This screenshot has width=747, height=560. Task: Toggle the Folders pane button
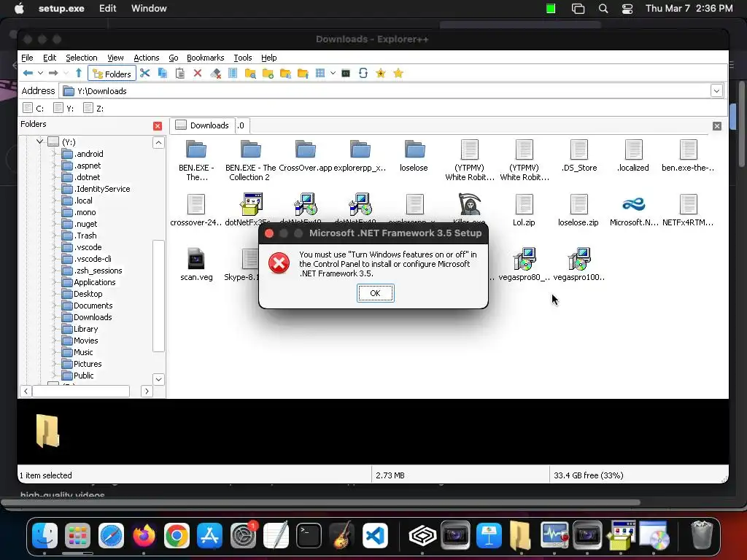coord(112,74)
